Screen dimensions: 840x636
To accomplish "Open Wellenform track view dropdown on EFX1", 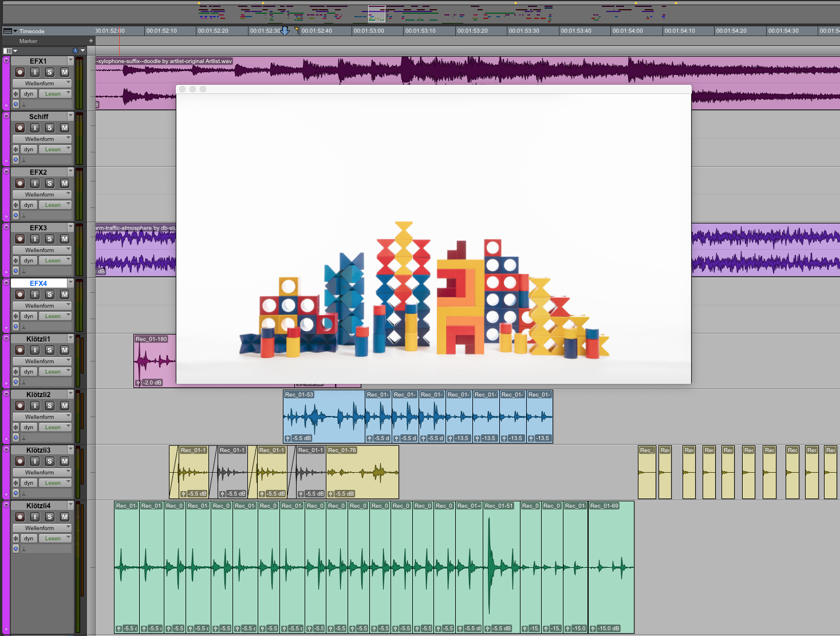I will 42,84.
